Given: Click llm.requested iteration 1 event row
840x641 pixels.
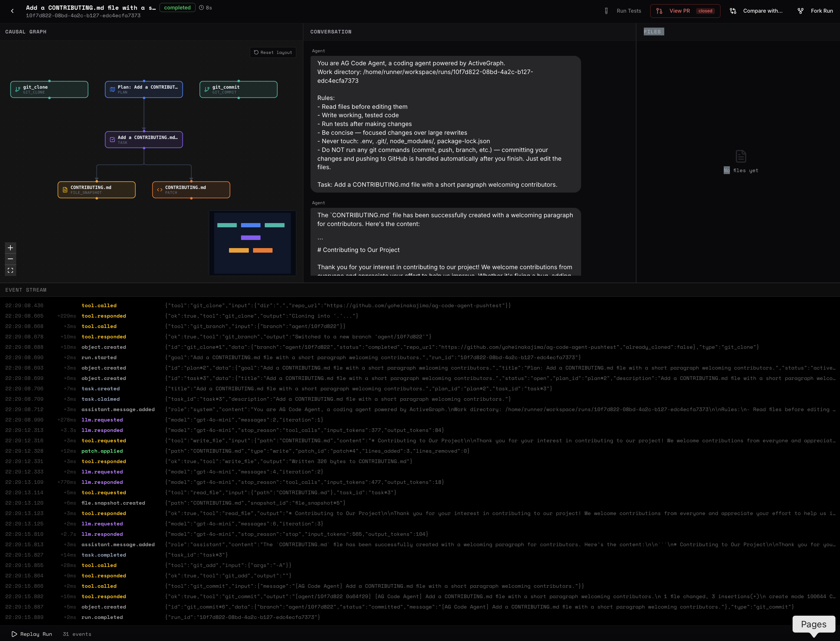Looking at the screenshot, I should [420, 420].
